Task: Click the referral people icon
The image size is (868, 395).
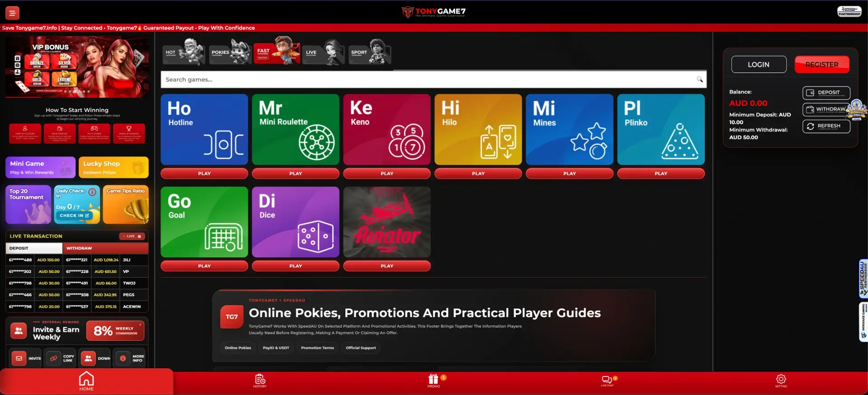Action: 19,331
